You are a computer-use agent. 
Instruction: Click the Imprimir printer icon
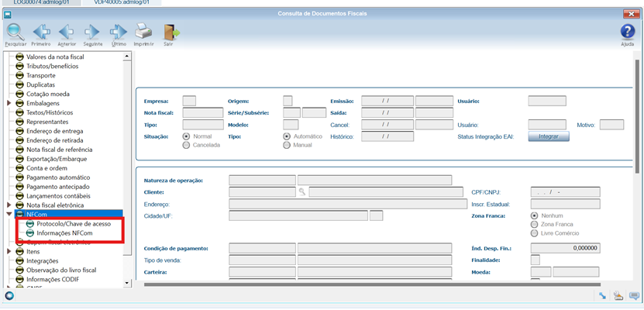point(143,32)
